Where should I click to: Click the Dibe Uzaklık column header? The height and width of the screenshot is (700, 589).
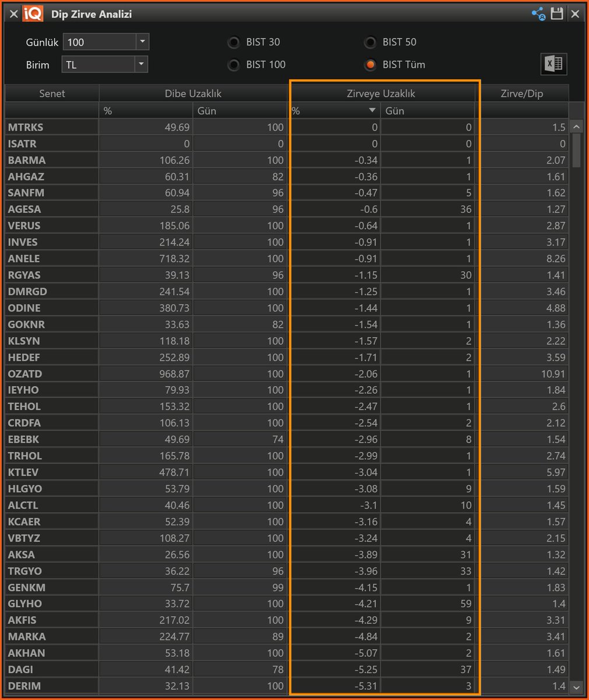pos(194,93)
